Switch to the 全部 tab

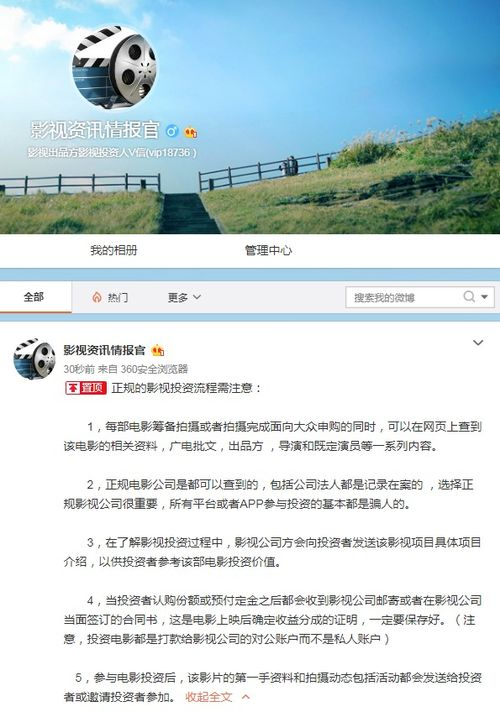click(x=34, y=297)
